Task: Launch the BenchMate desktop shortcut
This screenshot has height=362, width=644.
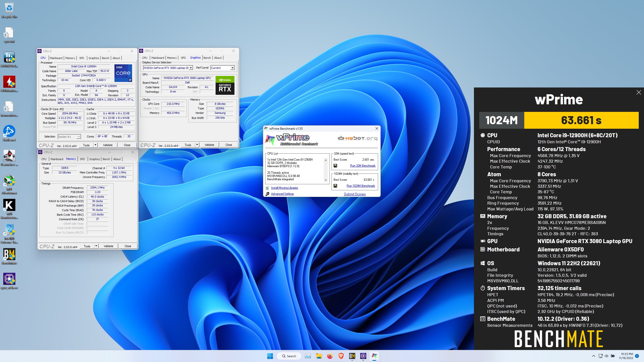Action: (9, 257)
